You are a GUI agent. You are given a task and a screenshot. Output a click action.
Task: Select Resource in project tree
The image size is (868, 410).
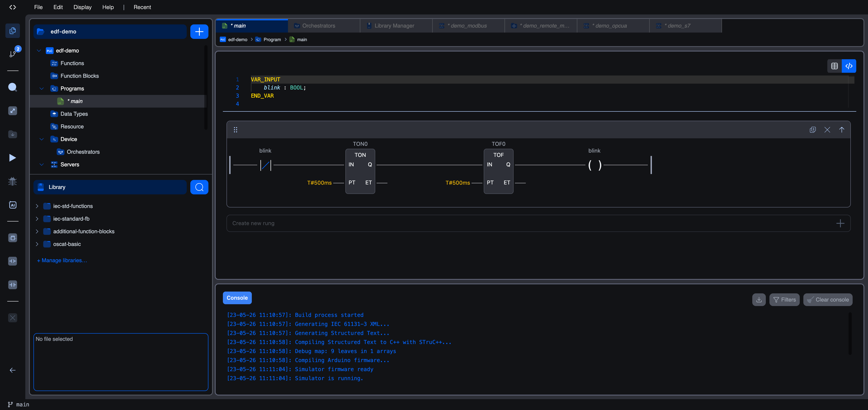pyautogui.click(x=118, y=127)
